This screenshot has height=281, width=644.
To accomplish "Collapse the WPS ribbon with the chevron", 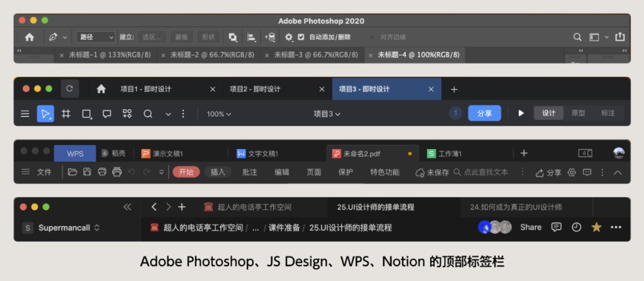I will coord(618,172).
